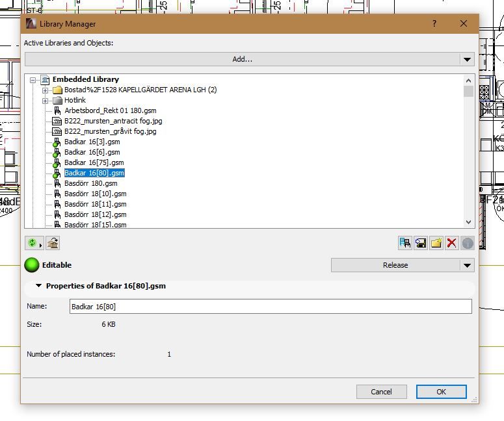Click image icon of B222_mursten_antracit fog.jpg
The height and width of the screenshot is (421, 504).
point(57,121)
